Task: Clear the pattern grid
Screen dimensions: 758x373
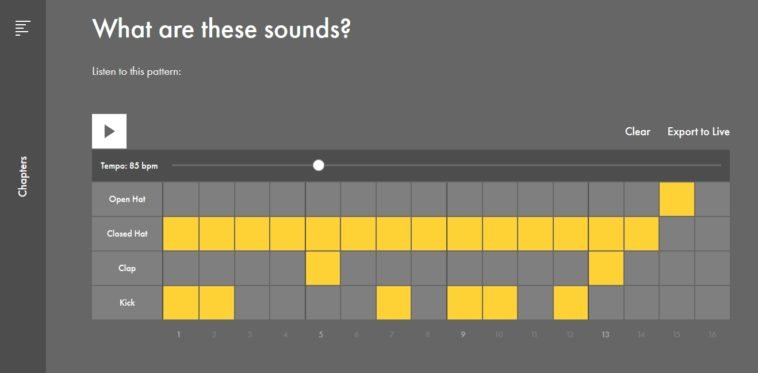Action: click(637, 131)
